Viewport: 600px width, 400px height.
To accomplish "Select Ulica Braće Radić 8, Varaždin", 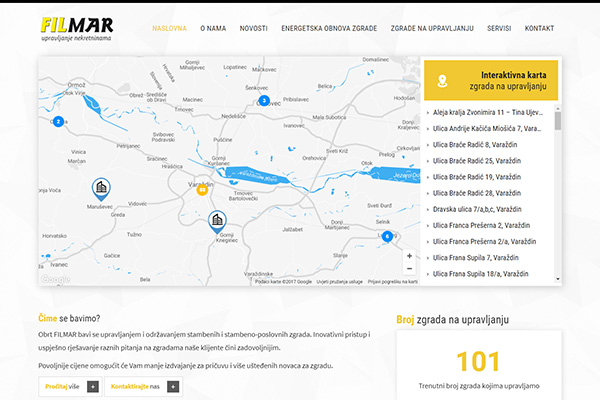I will click(474, 145).
